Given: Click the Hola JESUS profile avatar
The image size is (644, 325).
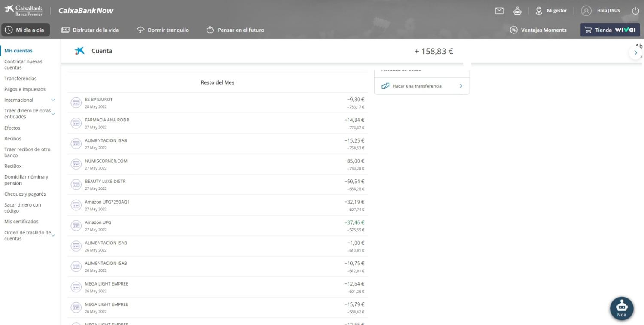Looking at the screenshot, I should [586, 11].
